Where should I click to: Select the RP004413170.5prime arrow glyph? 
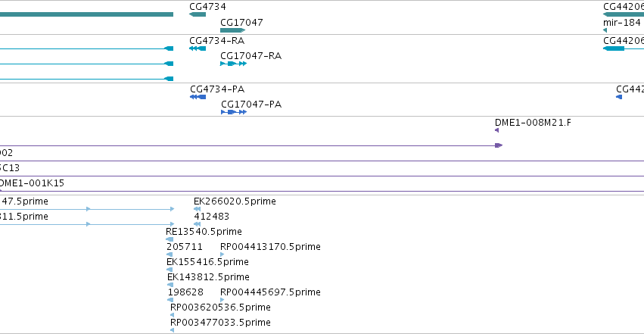[222, 254]
